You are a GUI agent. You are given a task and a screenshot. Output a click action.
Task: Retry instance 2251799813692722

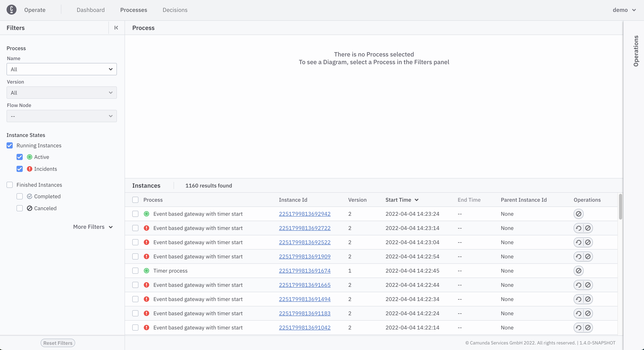(578, 228)
